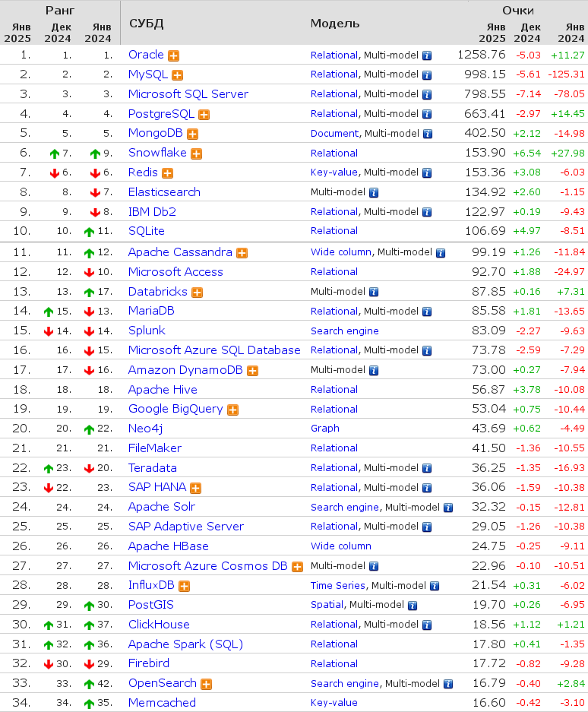Click the info icon in the IBM Db2 row
The image size is (588, 712).
[427, 213]
